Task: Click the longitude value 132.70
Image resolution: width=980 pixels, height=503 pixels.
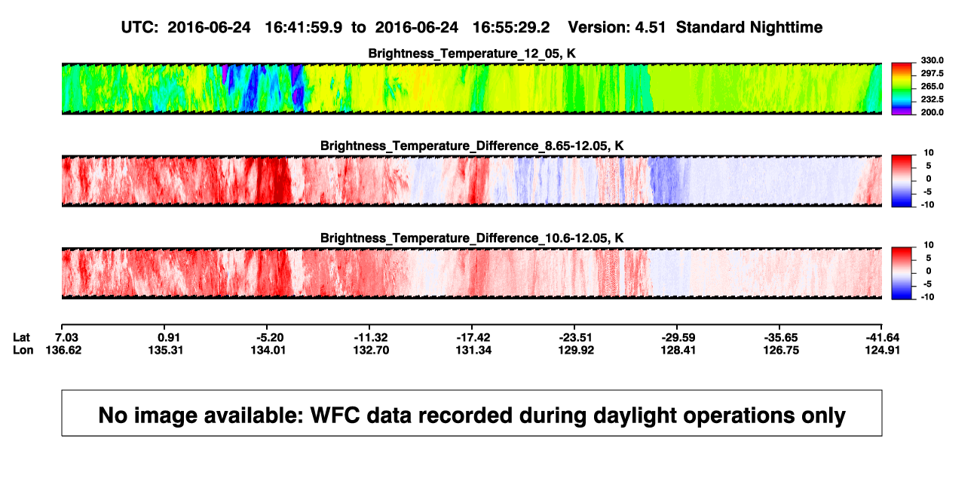Action: 370,350
